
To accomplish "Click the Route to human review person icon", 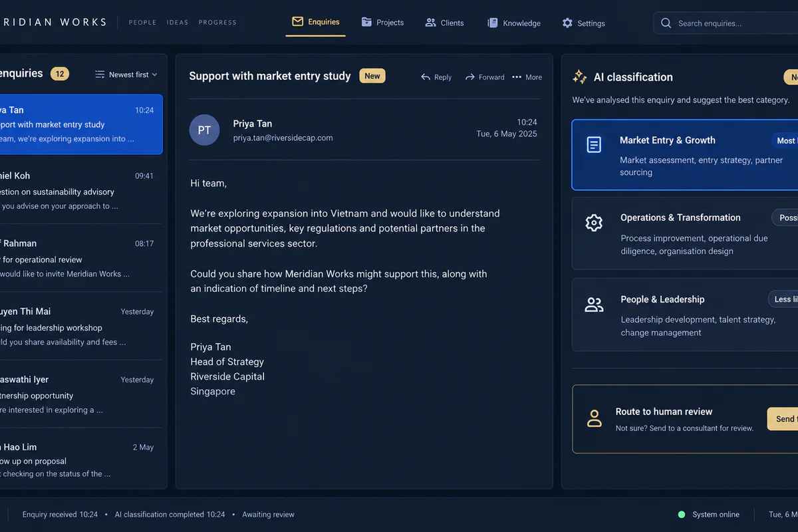I will (x=594, y=418).
